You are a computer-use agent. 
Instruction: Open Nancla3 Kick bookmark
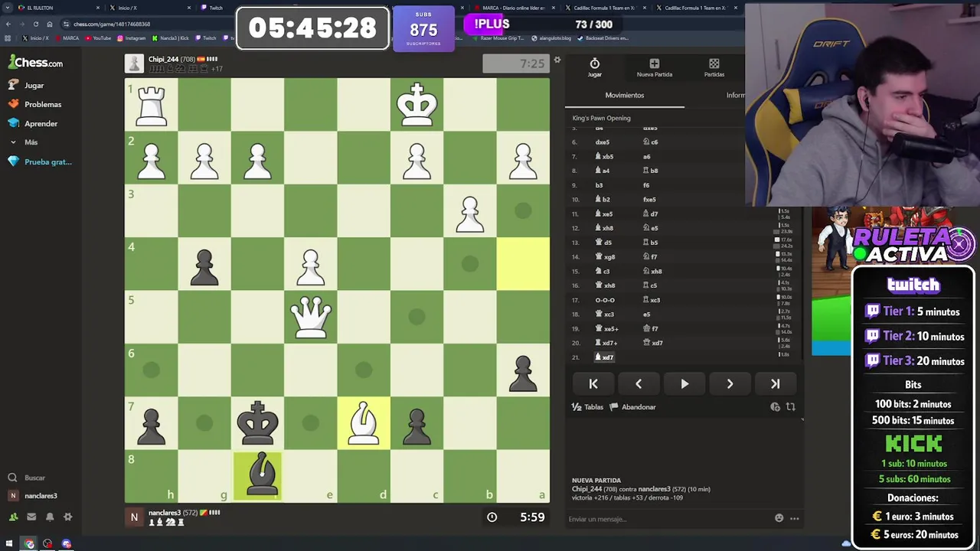click(x=171, y=37)
